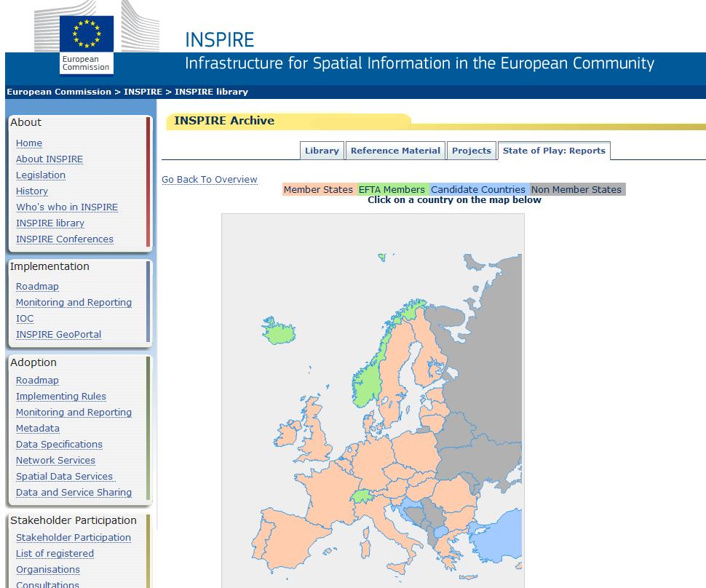Screen dimensions: 706x588
Task: Open Roadmap under Implementation
Action: click(x=37, y=287)
